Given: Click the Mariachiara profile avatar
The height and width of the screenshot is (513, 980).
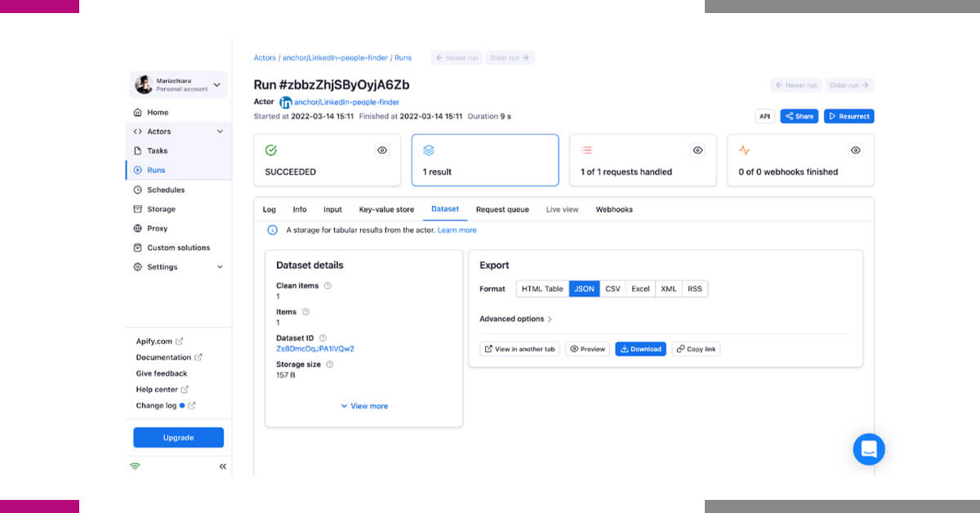Looking at the screenshot, I should 144,84.
